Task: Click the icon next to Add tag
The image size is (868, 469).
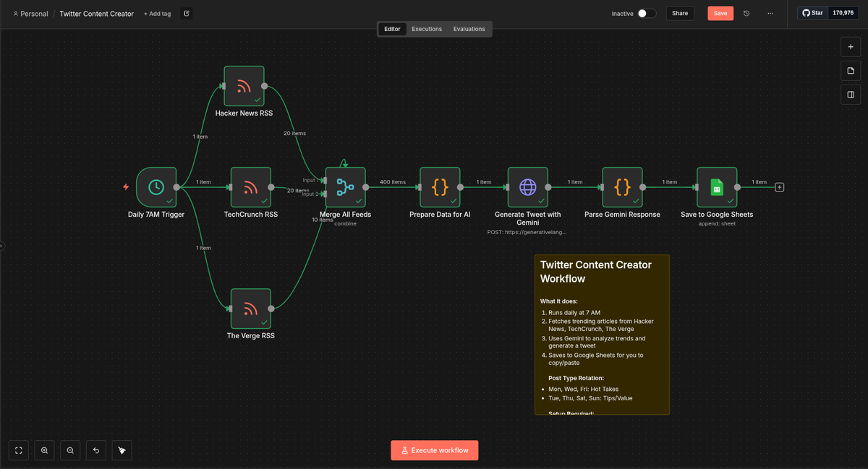Action: pyautogui.click(x=187, y=13)
